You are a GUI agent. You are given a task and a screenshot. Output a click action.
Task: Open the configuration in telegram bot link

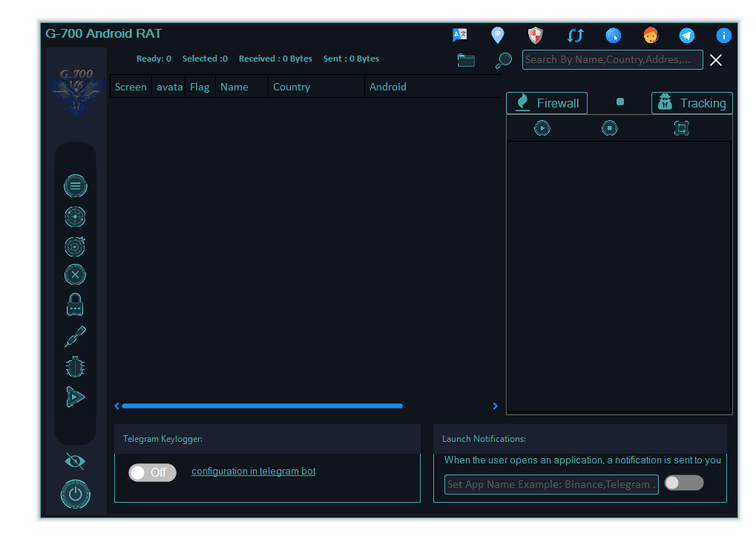pyautogui.click(x=253, y=471)
